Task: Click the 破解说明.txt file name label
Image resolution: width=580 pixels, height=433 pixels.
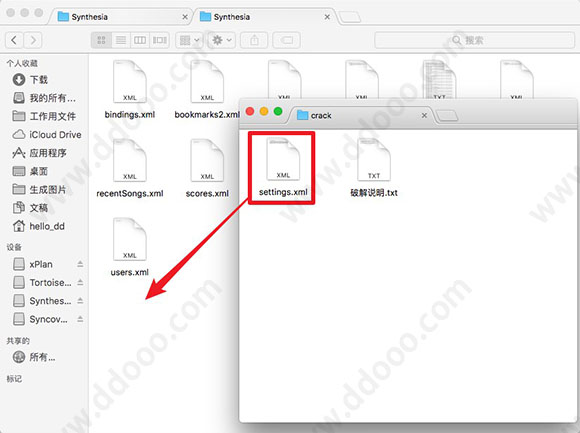Action: (374, 193)
